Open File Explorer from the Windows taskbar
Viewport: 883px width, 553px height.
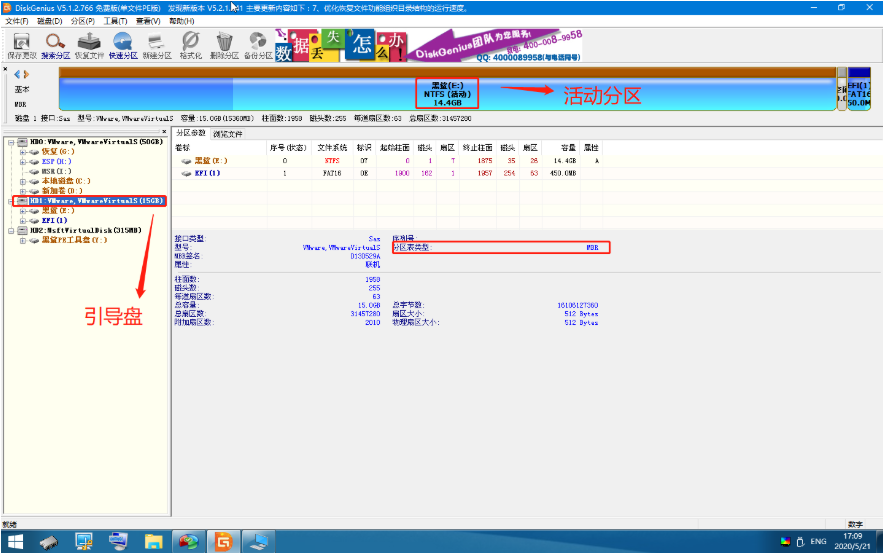click(x=153, y=542)
